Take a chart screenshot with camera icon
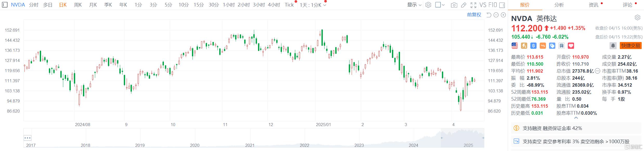The image size is (644, 151). pyautogui.click(x=454, y=5)
